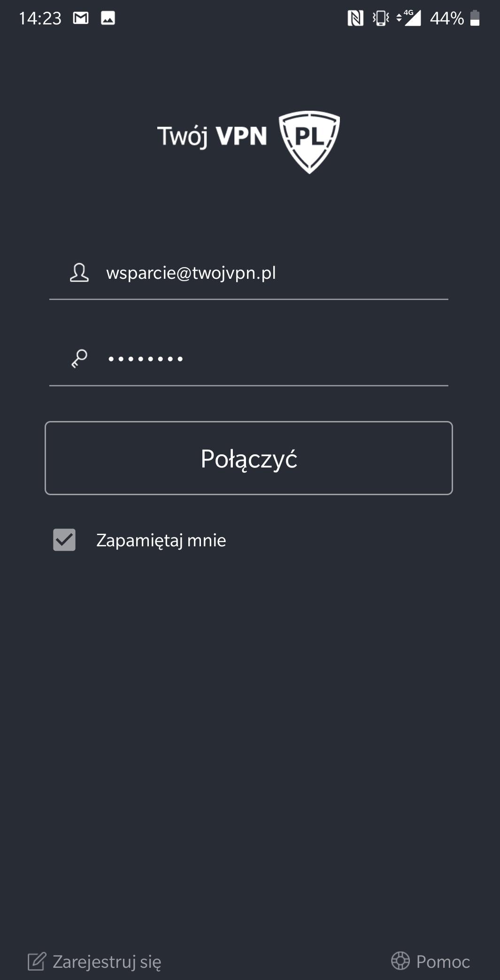This screenshot has height=980, width=500.
Task: Tap the help lifebuoy icon
Action: pyautogui.click(x=400, y=961)
